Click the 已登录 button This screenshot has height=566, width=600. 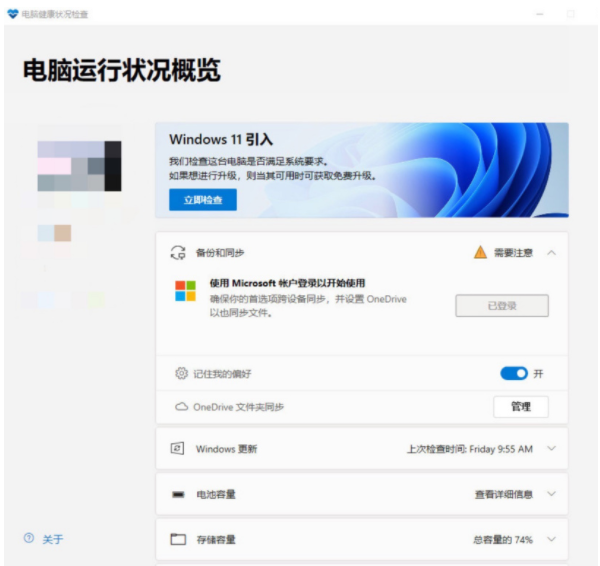click(x=502, y=306)
